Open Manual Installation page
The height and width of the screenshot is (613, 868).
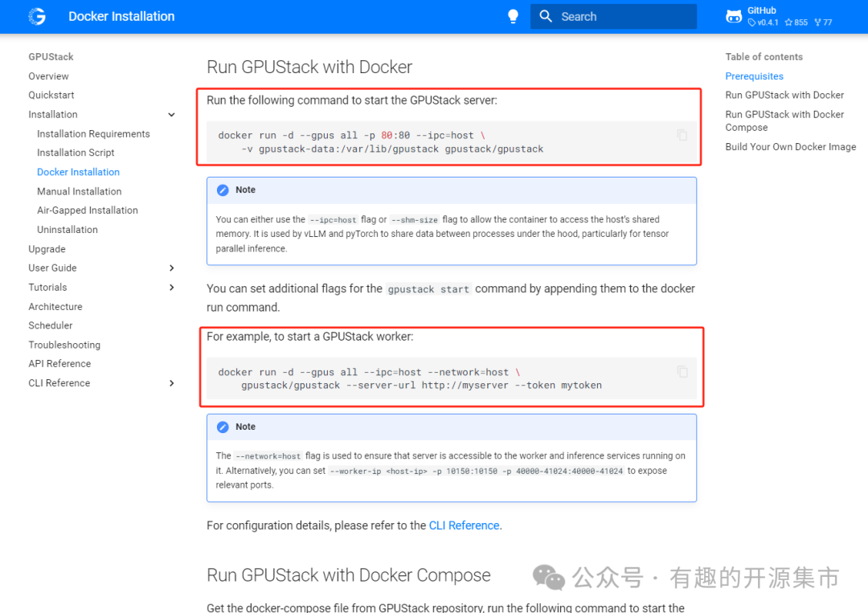click(x=79, y=191)
